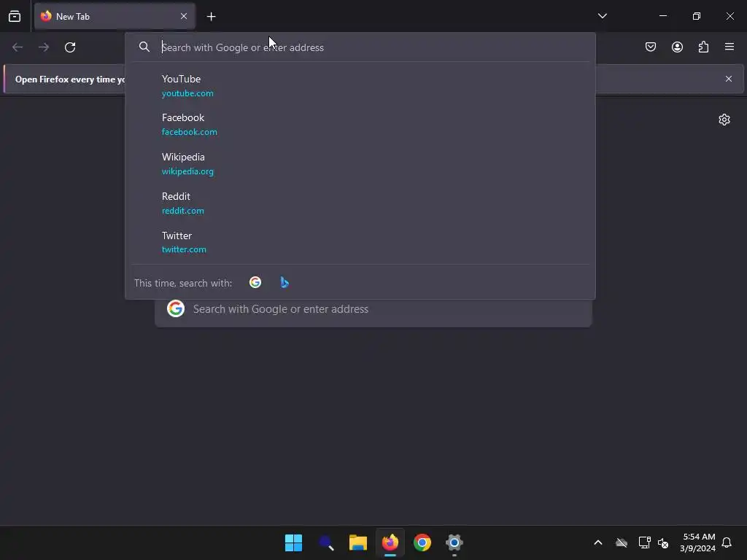Viewport: 747px width, 560px height.
Task: Open a new tab with plus button
Action: click(211, 17)
